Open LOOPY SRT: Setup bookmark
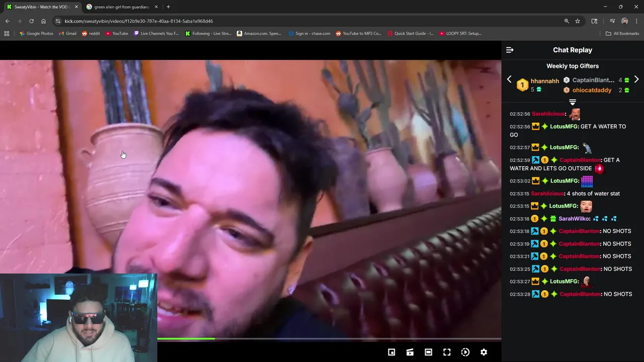Viewport: 644px width, 362px height. click(x=460, y=34)
